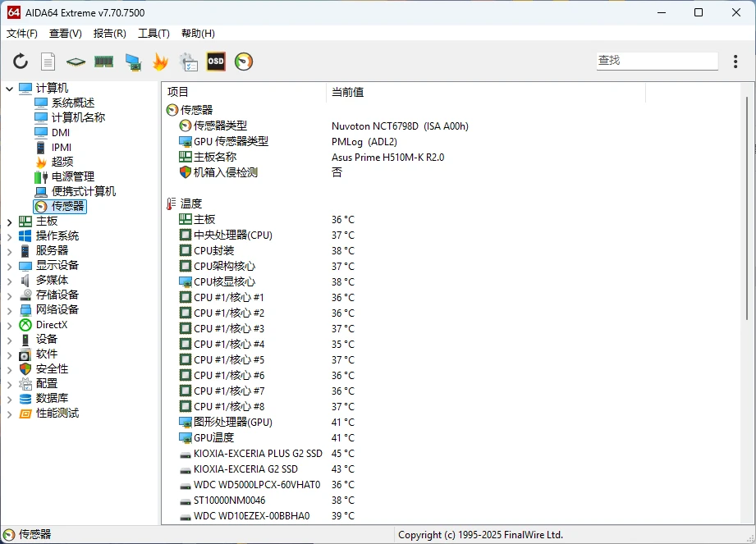Open the 工具(T) menu

click(x=153, y=34)
